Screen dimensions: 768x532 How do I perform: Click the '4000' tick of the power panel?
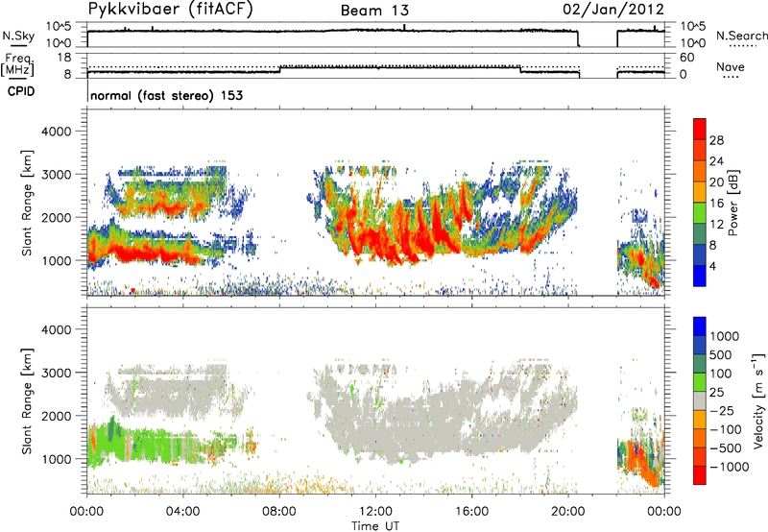[56, 132]
